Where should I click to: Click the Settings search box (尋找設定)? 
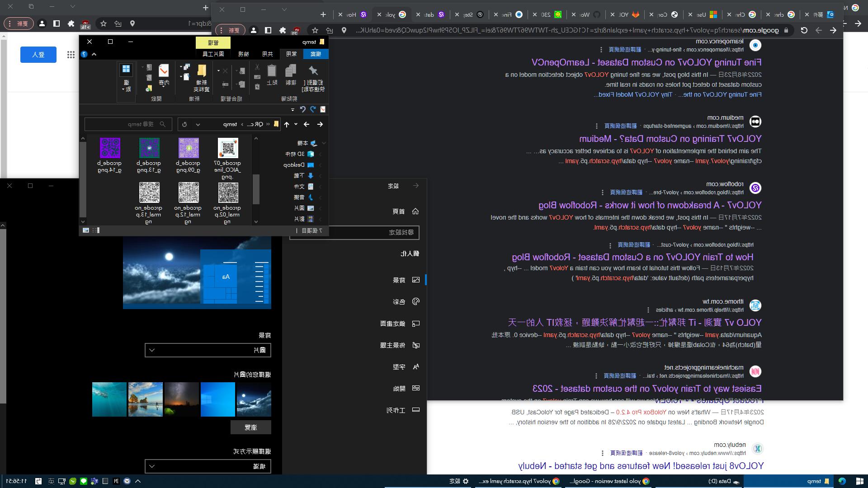tap(354, 233)
